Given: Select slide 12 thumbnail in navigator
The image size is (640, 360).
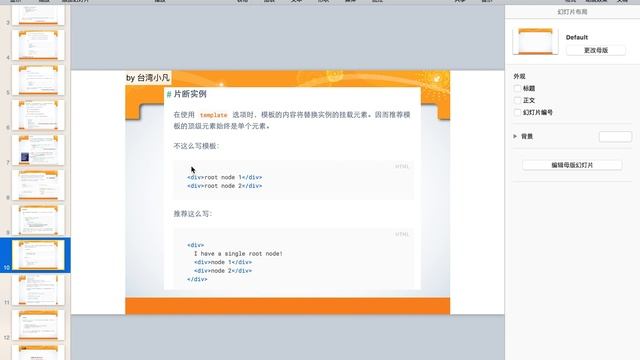Looking at the screenshot, I should [38, 325].
